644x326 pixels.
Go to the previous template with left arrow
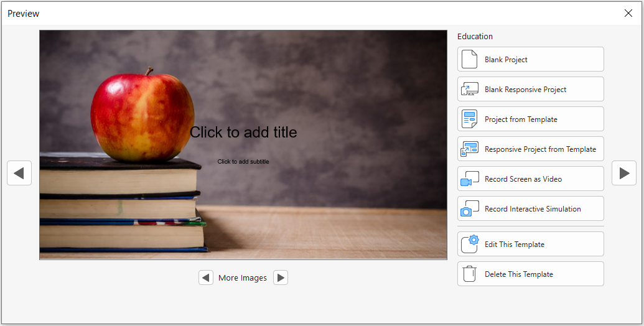19,173
